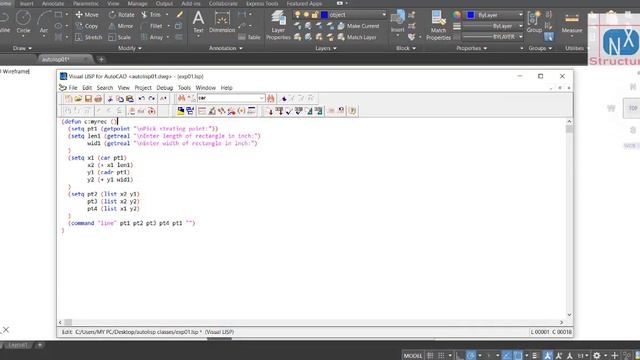Expand the Modify panel
Image resolution: width=640 pixels, height=360 pixels.
(x=130, y=48)
